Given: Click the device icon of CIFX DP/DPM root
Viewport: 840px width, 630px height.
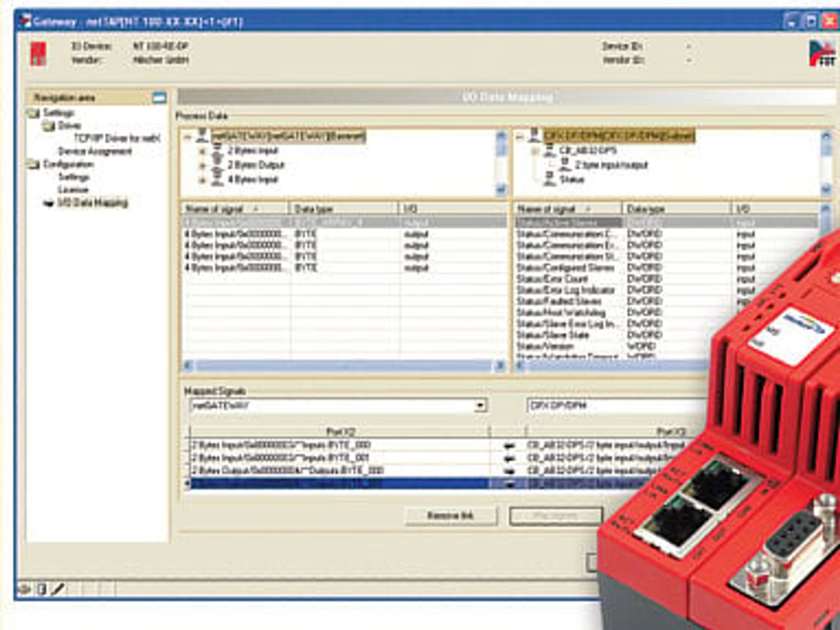Looking at the screenshot, I should (x=534, y=135).
